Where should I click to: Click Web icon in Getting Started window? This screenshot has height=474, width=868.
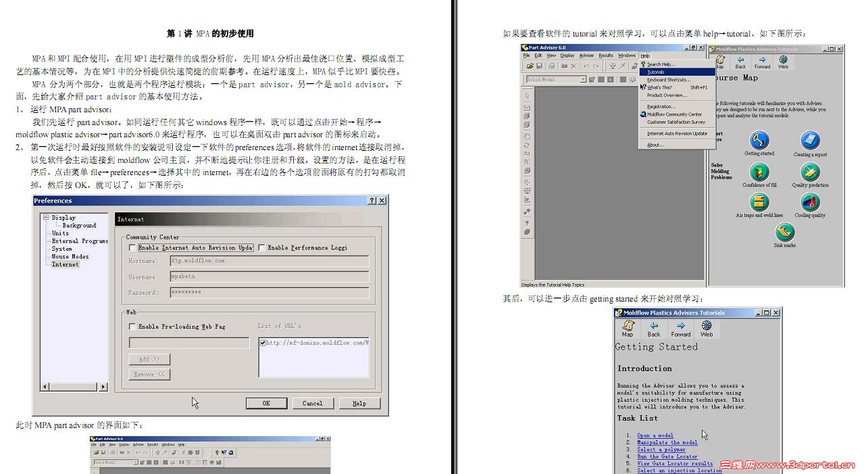coord(707,329)
